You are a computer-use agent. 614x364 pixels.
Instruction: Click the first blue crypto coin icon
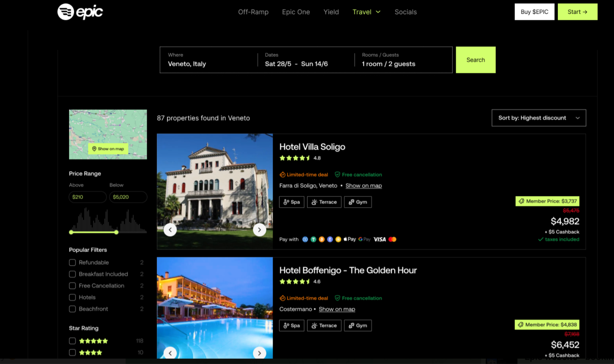(x=305, y=239)
